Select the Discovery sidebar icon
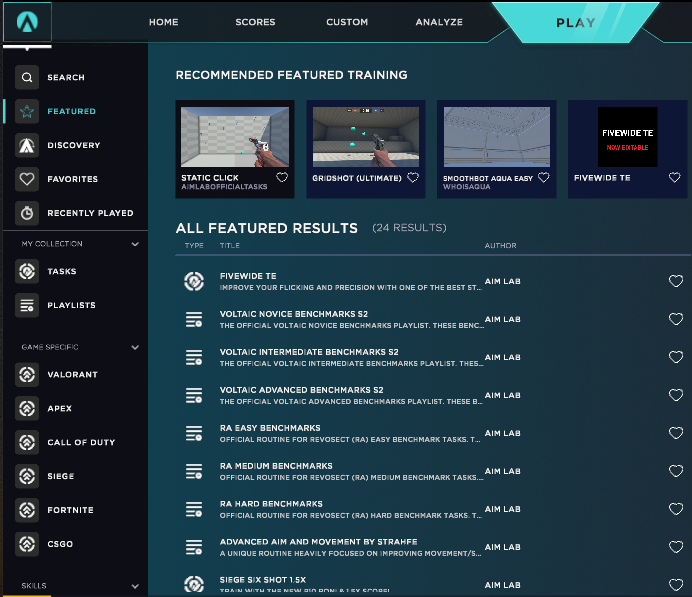Screen dimensions: 692x597 pos(28,145)
